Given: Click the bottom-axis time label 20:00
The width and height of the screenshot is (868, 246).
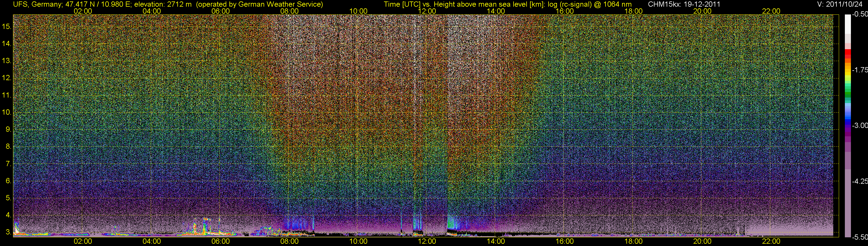Looking at the screenshot, I should (702, 241).
